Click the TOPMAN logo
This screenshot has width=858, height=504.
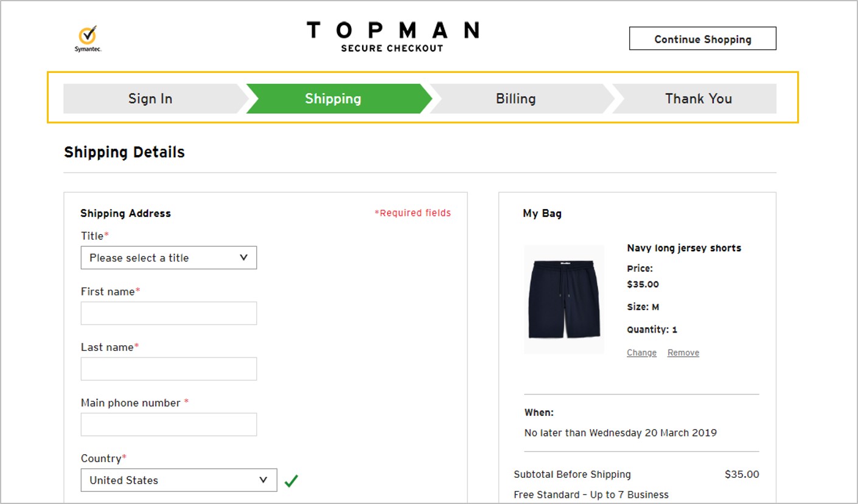392,30
